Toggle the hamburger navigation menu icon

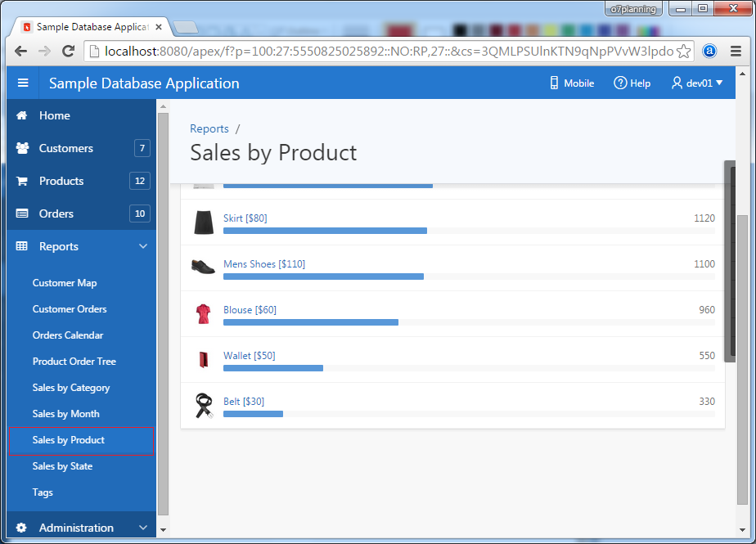23,83
